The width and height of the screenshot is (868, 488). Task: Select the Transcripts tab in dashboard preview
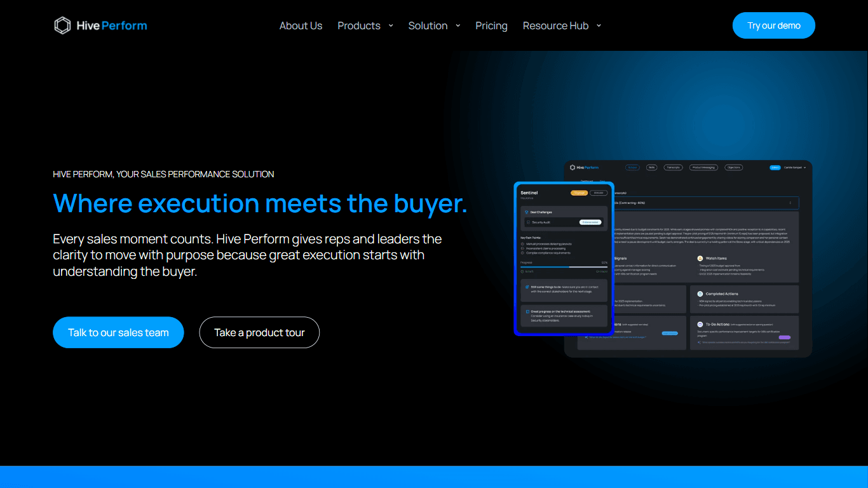pos(673,168)
